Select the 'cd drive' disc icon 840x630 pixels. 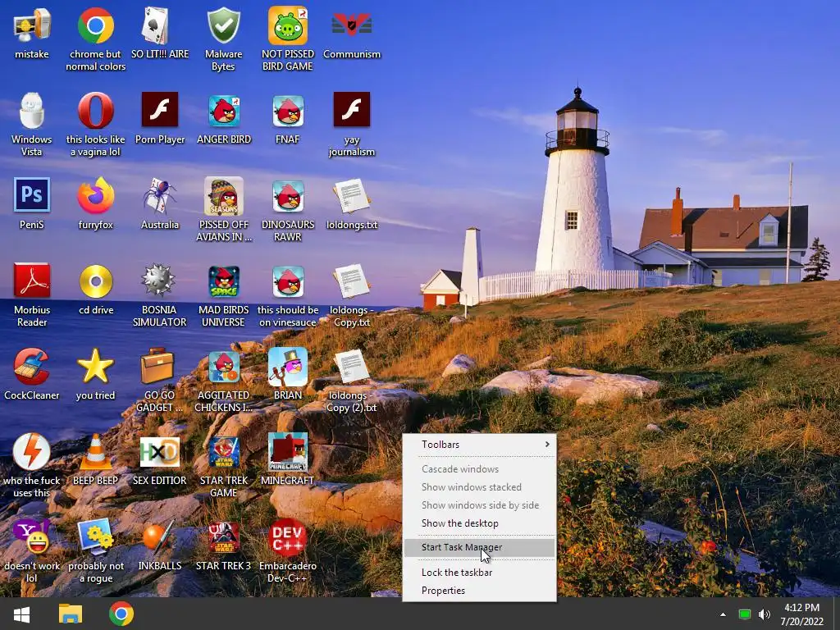click(95, 281)
